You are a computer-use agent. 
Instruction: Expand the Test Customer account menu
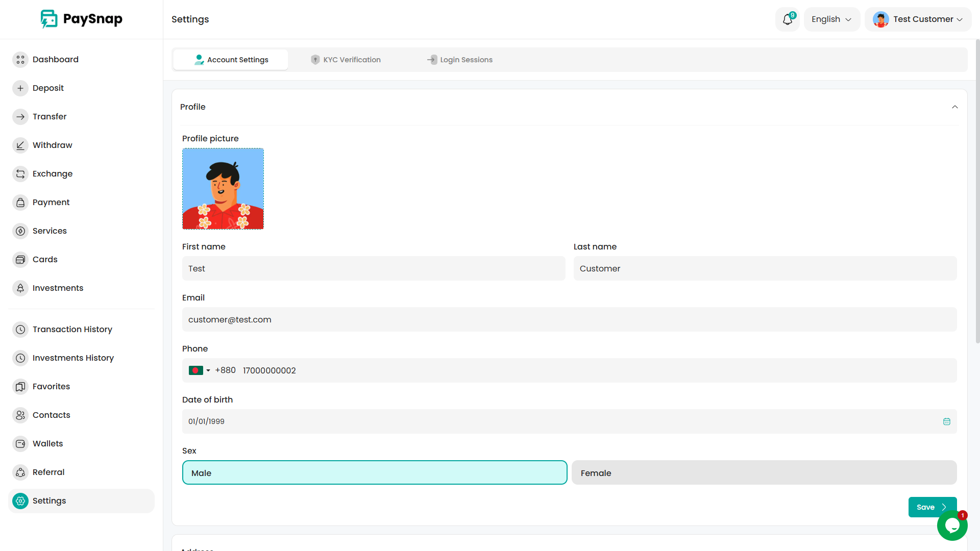[918, 19]
